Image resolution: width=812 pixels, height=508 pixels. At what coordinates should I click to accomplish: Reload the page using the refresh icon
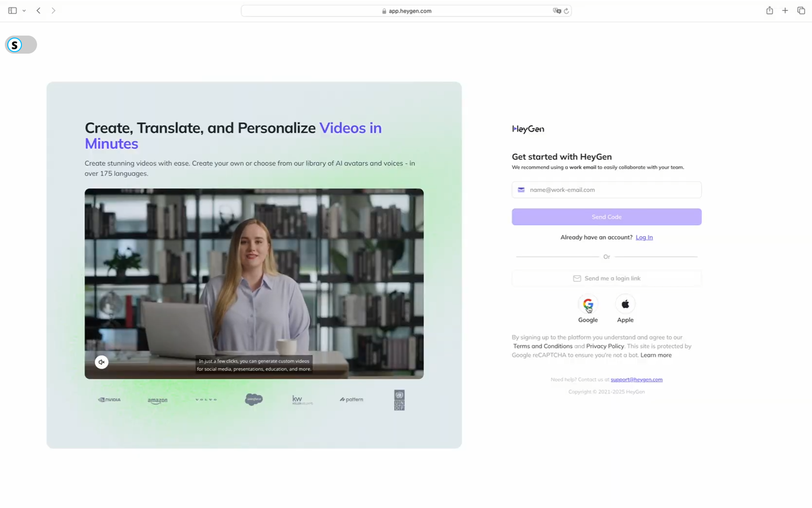pos(566,11)
